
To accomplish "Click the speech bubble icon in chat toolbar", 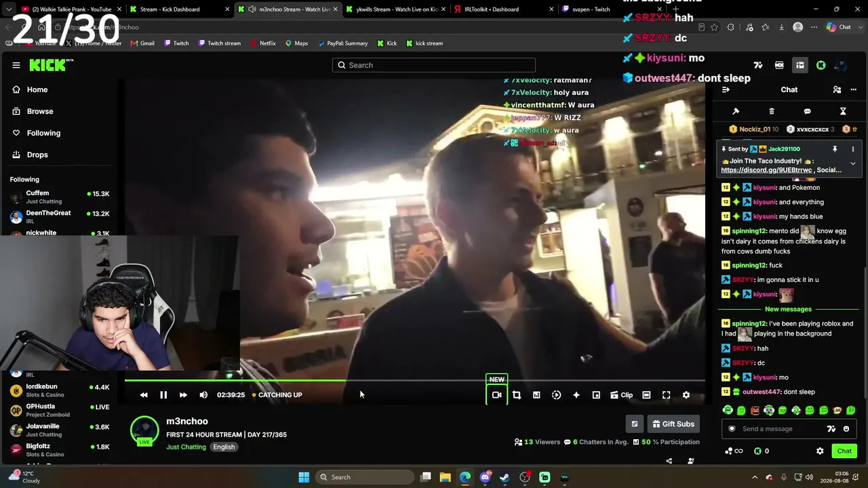I will pos(807,111).
